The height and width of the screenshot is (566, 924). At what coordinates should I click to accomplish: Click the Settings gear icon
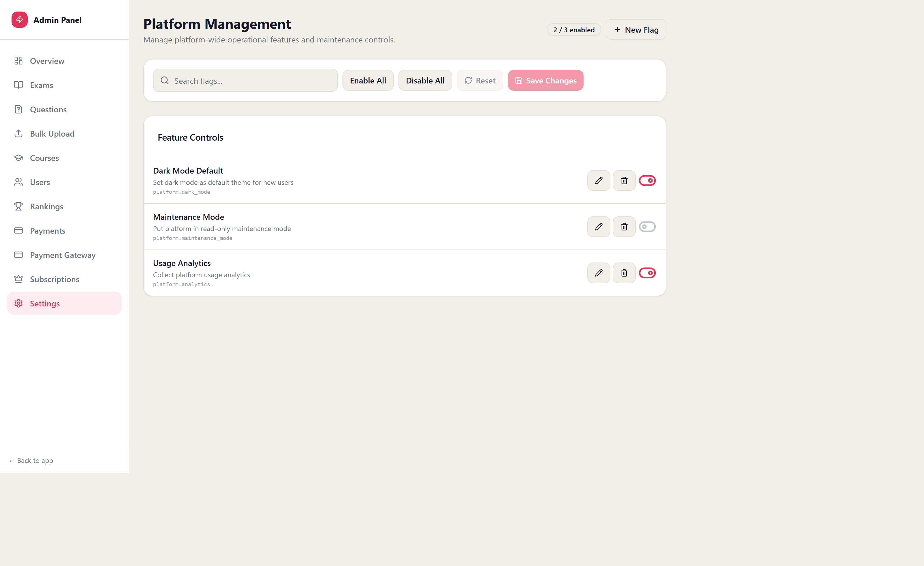point(18,304)
